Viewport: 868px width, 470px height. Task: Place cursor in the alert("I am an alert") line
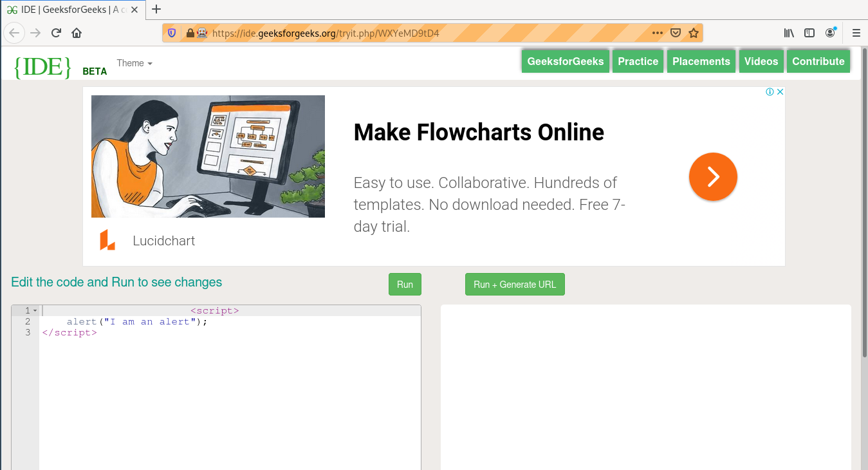(137, 321)
